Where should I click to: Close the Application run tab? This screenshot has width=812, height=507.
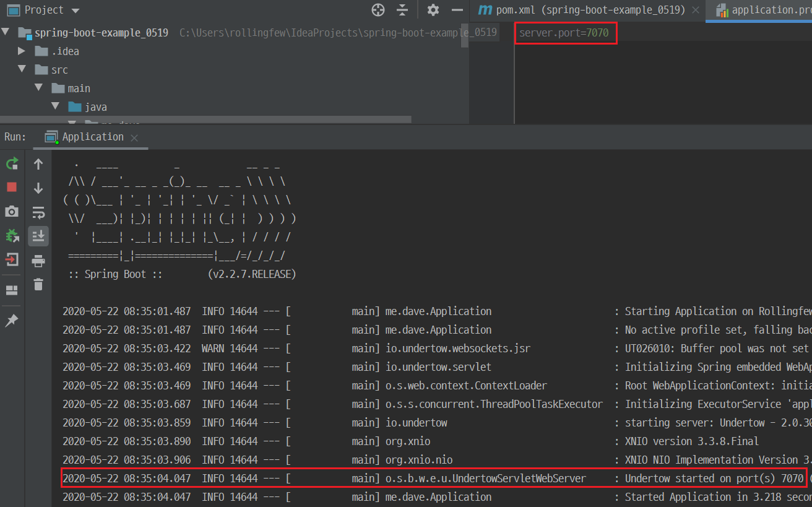click(x=134, y=137)
